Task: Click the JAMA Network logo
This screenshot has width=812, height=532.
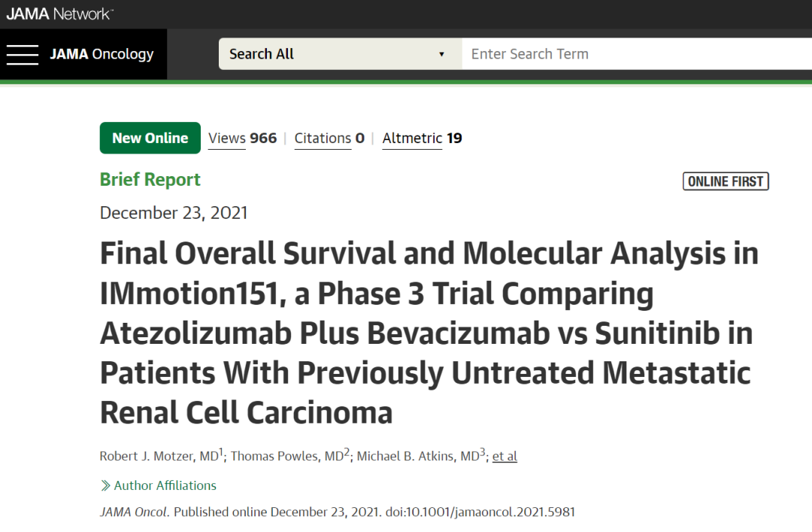Action: pyautogui.click(x=60, y=14)
